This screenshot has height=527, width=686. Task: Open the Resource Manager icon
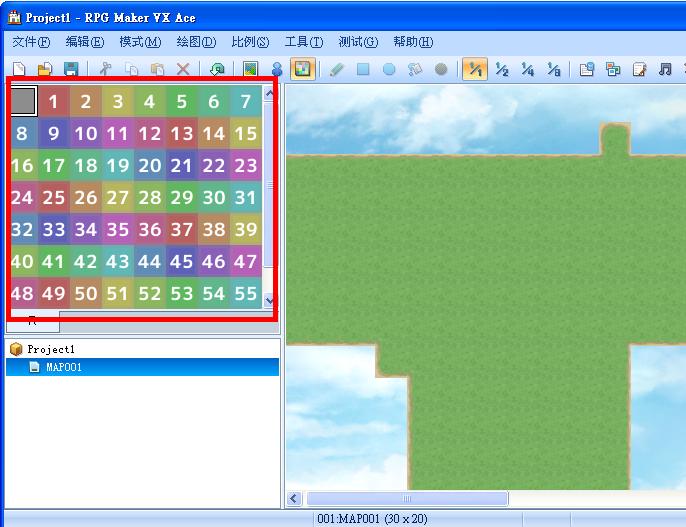tap(613, 69)
